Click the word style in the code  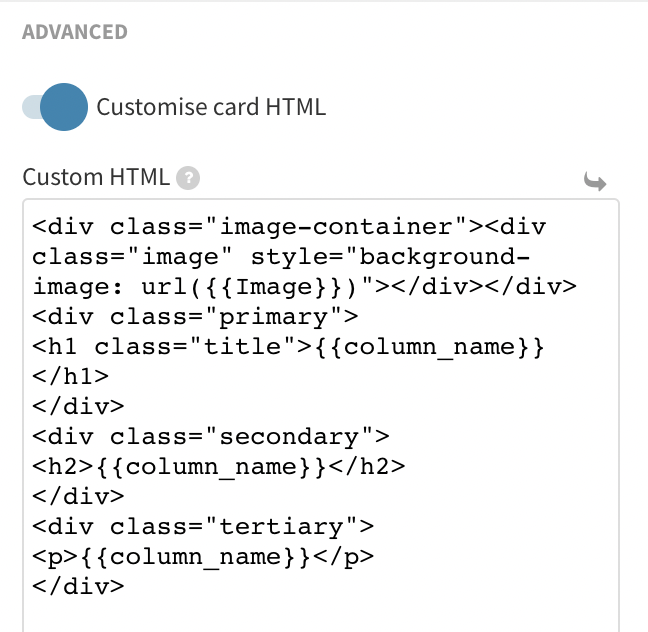(290, 257)
